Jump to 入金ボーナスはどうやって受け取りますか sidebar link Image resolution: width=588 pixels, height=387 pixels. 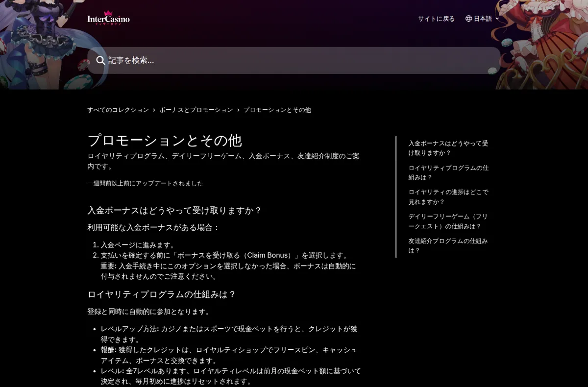click(x=448, y=148)
